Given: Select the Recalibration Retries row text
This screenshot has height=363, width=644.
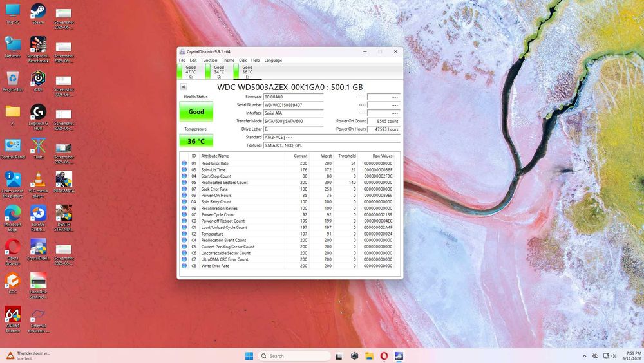Looking at the screenshot, I should click(220, 208).
